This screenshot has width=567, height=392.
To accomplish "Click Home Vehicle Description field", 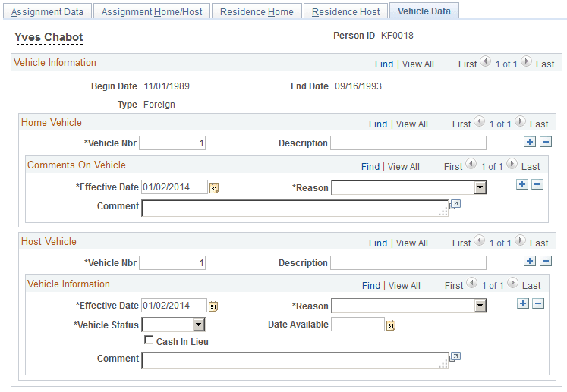I will (x=408, y=143).
